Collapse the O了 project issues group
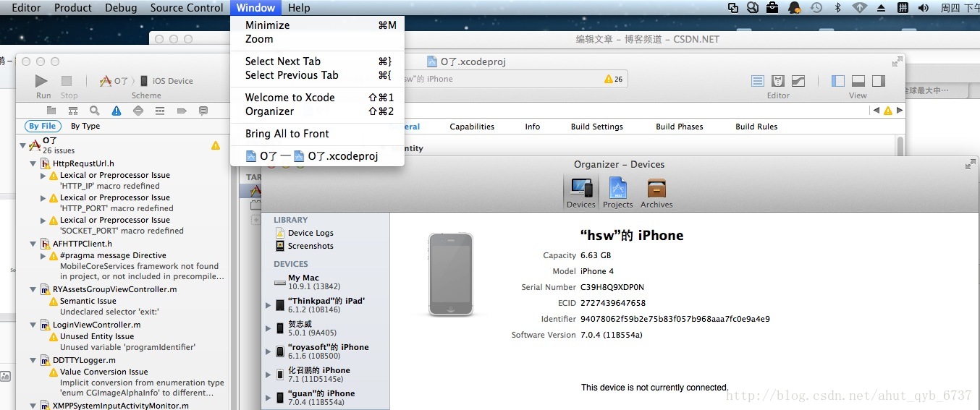This screenshot has width=980, height=410. click(22, 145)
